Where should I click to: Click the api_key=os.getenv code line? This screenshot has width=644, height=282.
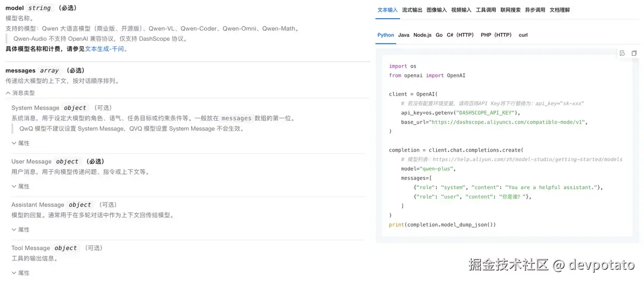point(460,113)
